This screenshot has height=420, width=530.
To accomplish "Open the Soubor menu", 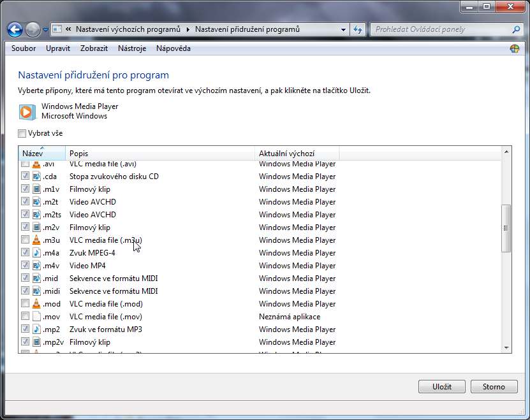I will (x=24, y=48).
